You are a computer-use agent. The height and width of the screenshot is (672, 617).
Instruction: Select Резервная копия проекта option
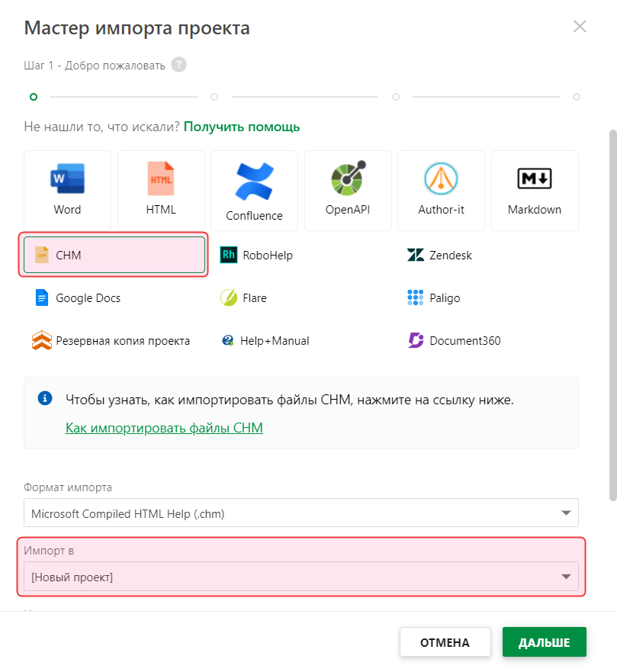click(x=122, y=341)
